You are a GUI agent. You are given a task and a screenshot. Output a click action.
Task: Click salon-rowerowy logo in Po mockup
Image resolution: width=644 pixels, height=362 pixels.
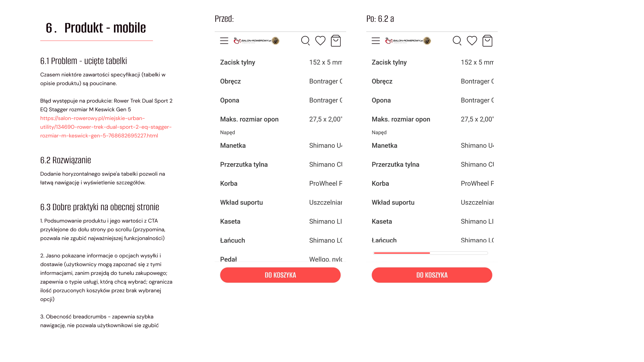pos(408,41)
